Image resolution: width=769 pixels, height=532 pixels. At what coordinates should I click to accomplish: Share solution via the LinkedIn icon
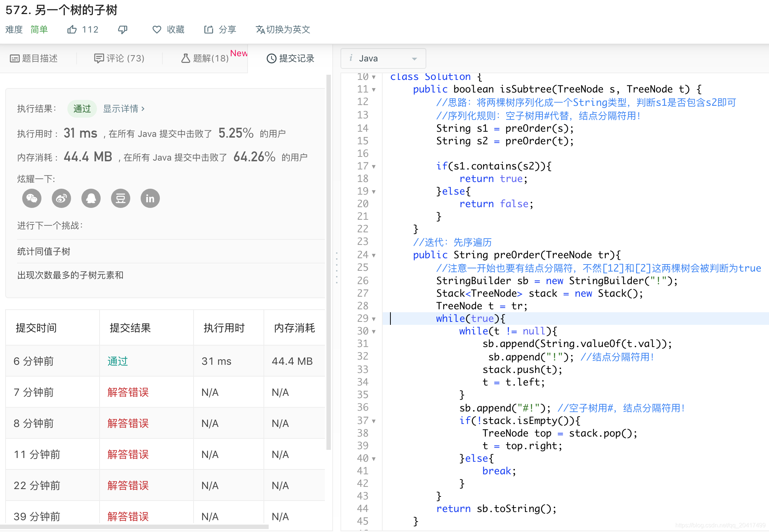click(150, 198)
